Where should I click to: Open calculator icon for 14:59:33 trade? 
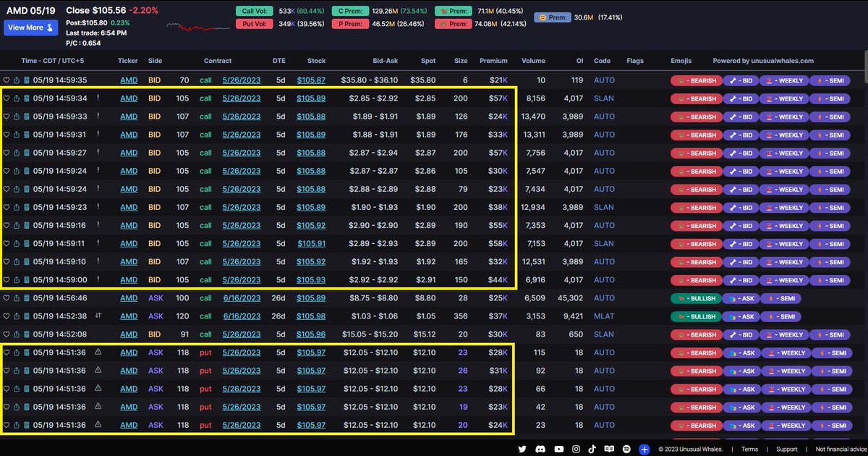click(x=26, y=117)
